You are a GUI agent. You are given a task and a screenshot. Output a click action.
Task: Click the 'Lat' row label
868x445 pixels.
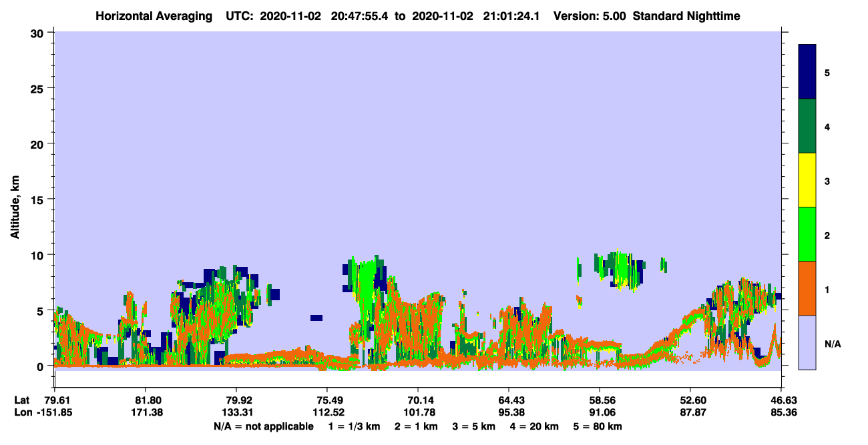(x=22, y=400)
